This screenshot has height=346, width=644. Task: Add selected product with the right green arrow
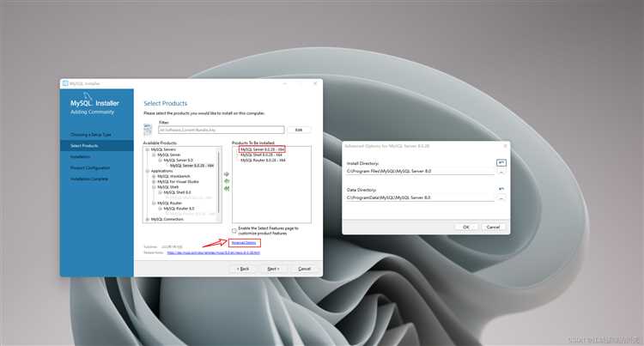227,174
